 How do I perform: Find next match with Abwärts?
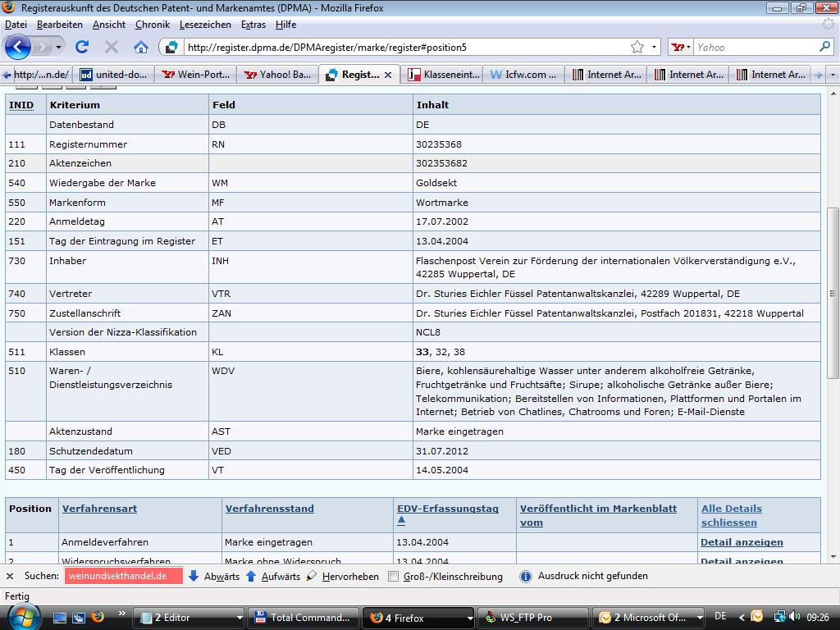click(214, 576)
